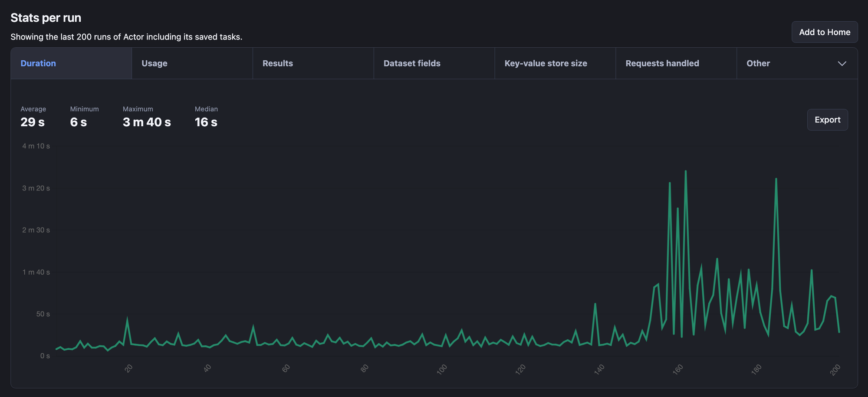This screenshot has width=868, height=397.
Task: Open the Results tab
Action: click(277, 63)
